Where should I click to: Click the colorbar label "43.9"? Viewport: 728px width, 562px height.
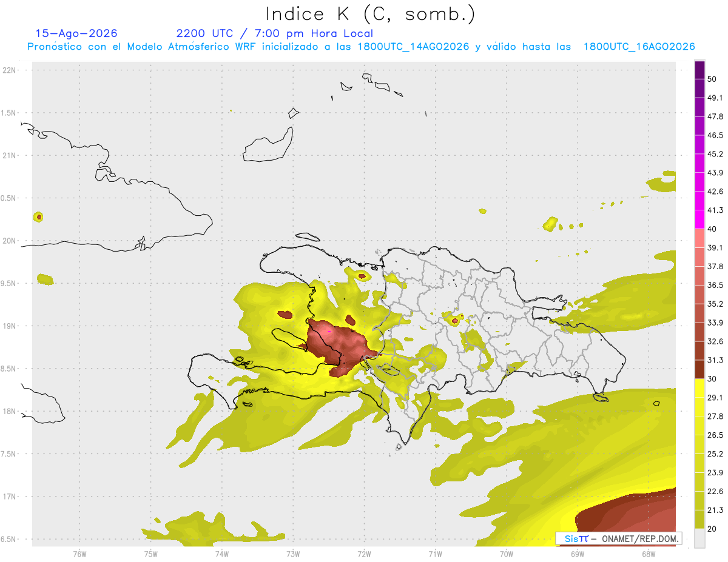(715, 173)
